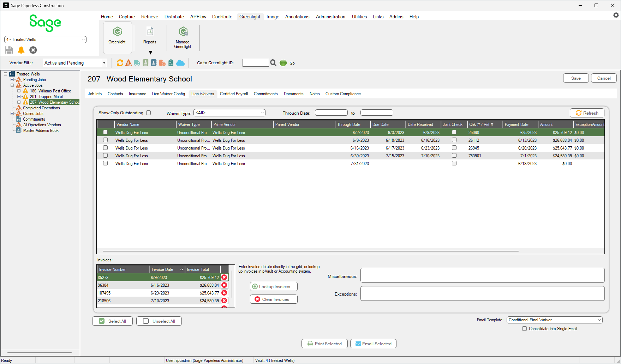Viewport: 621px width, 364px height.
Task: Click the Save button
Action: click(576, 78)
